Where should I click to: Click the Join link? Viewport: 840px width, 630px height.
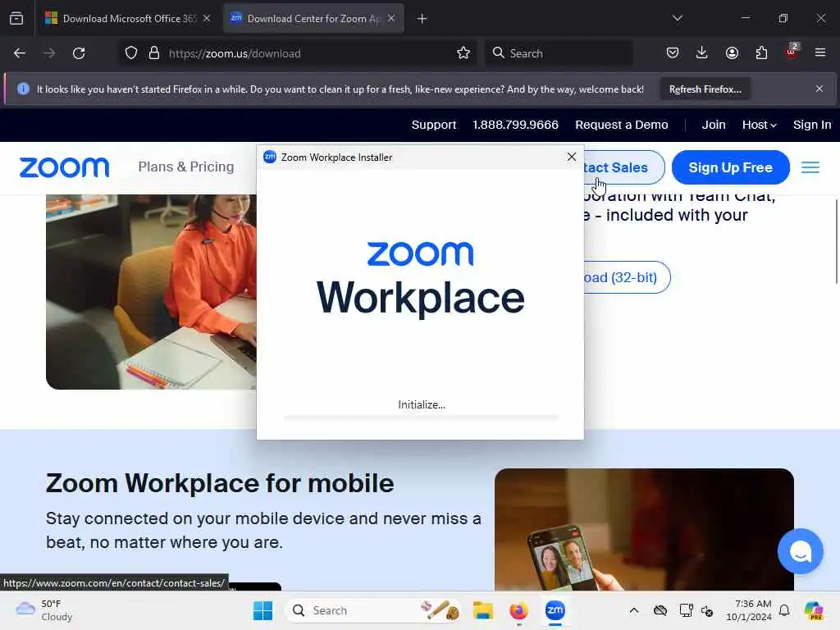coord(714,125)
